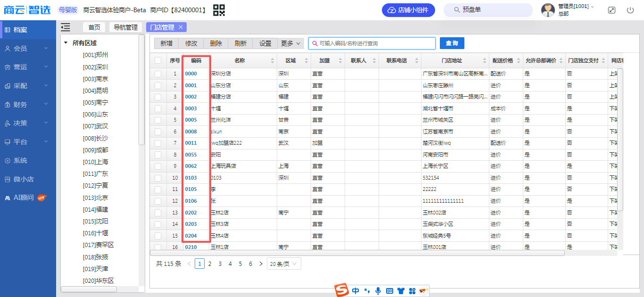Expand the 更多 dropdown menu
Viewport: 644px width, 297px height.
pos(289,43)
